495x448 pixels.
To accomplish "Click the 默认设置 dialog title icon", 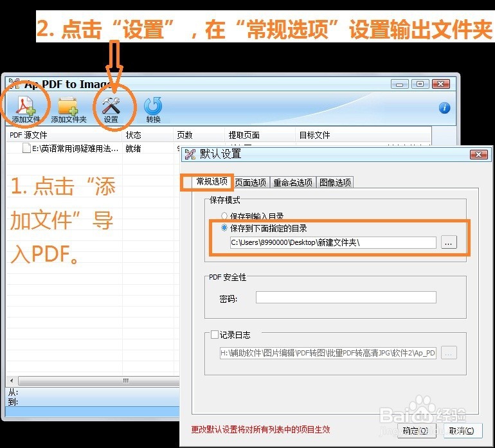I will pos(190,154).
